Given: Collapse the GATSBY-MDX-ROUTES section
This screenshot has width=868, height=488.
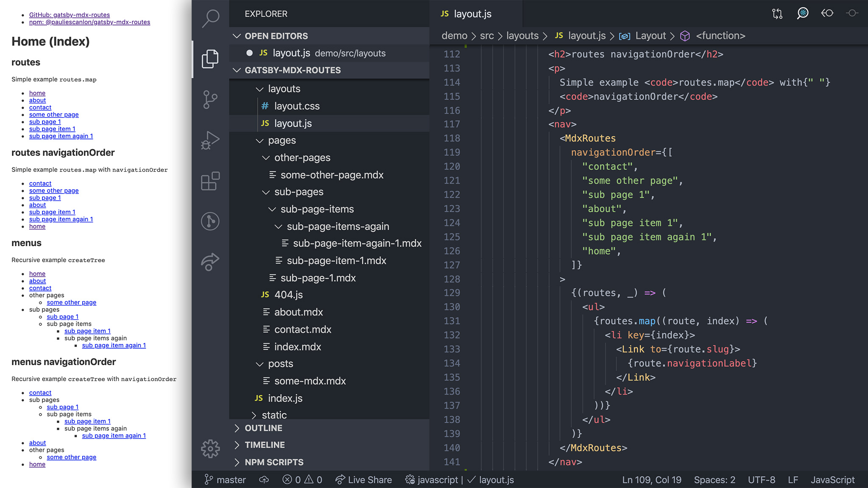Looking at the screenshot, I should pyautogui.click(x=329, y=70).
